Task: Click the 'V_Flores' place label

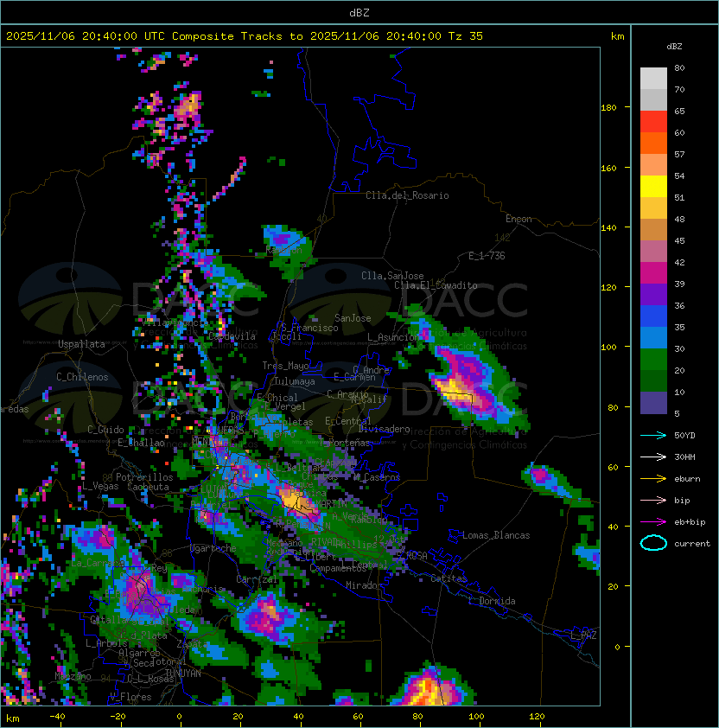Action: (130, 697)
